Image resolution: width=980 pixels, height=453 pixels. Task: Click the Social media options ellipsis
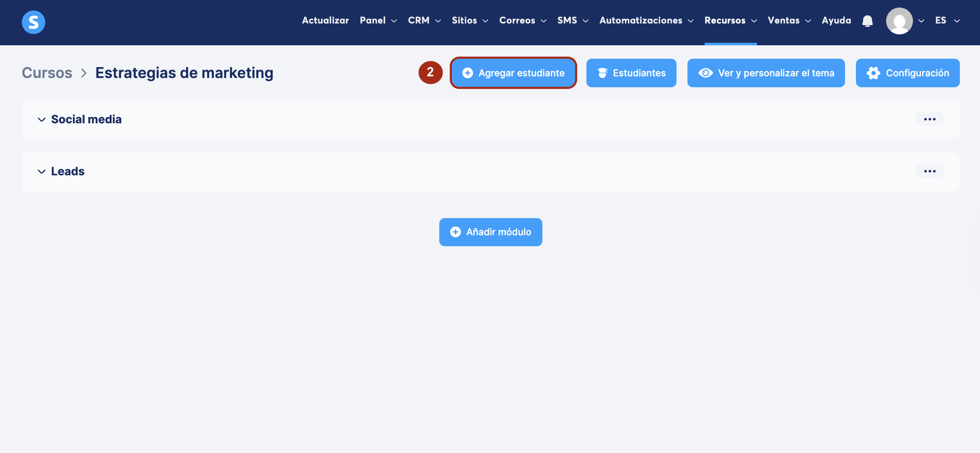(x=929, y=119)
